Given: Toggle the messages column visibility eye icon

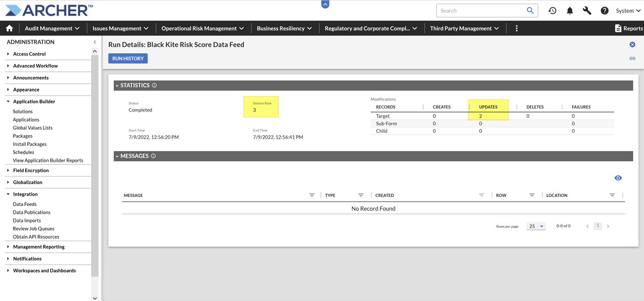Looking at the screenshot, I should (x=618, y=178).
